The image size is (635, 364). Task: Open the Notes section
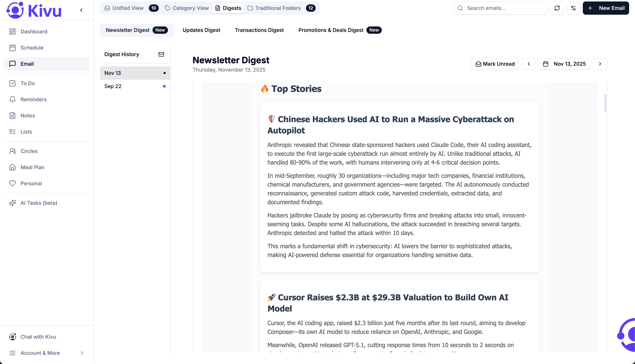pos(28,116)
